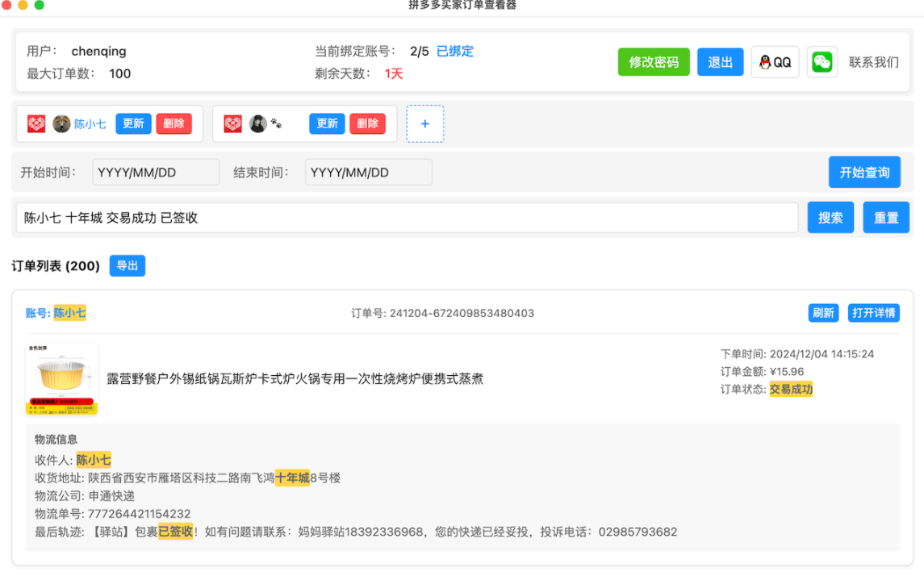Viewport: 924px width, 576px height.
Task: Click the highlighted status 交易成功
Action: pyautogui.click(x=791, y=390)
